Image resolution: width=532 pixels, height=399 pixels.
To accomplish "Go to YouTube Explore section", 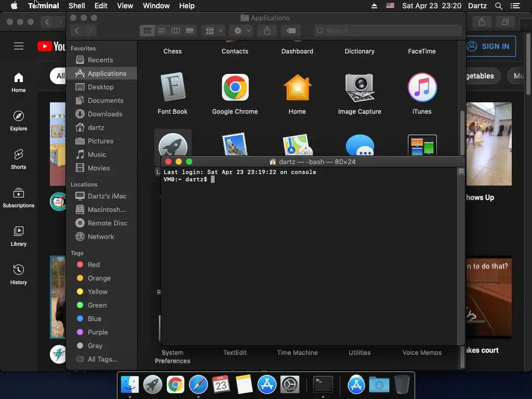I will [19, 121].
